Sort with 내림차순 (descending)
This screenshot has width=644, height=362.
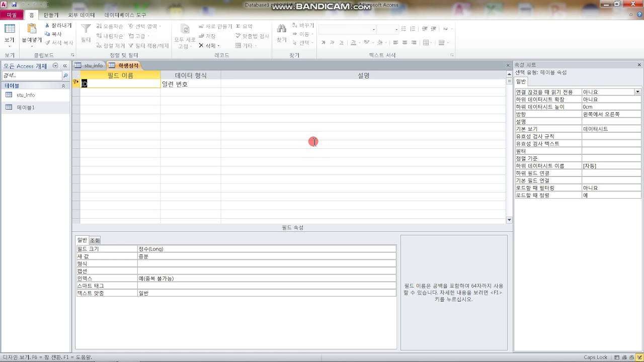click(x=110, y=36)
